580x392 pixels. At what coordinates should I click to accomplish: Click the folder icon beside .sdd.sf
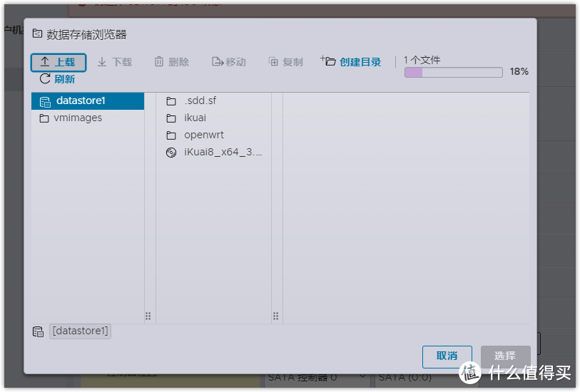(171, 101)
